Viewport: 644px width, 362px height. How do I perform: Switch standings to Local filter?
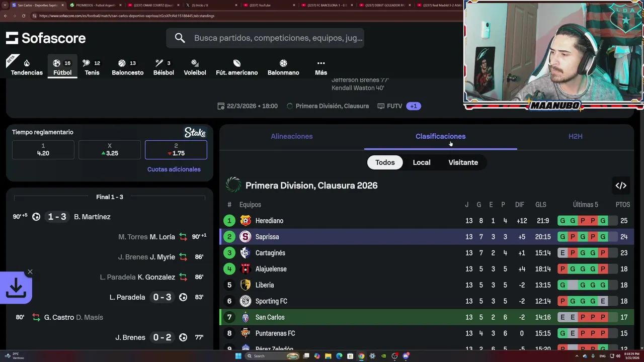pos(422,162)
